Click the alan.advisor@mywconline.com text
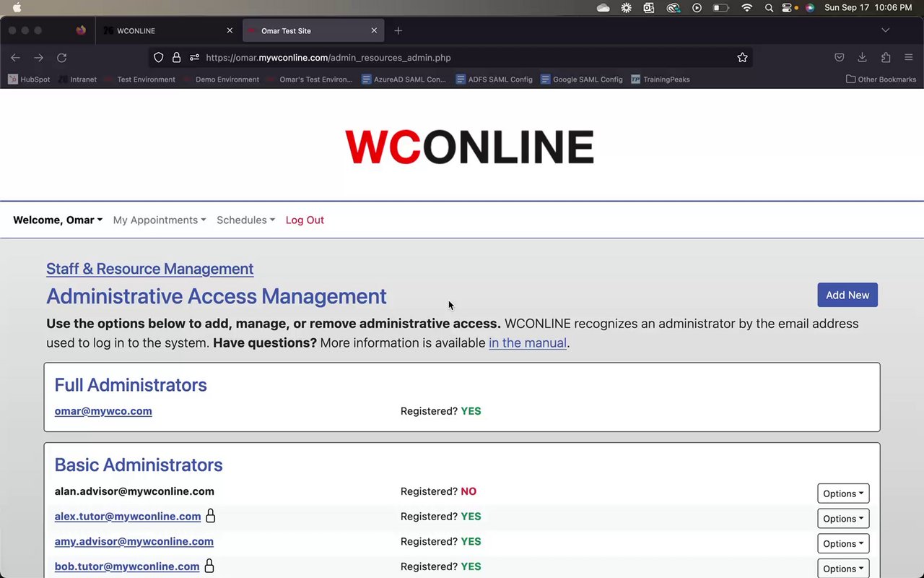 [x=134, y=491]
